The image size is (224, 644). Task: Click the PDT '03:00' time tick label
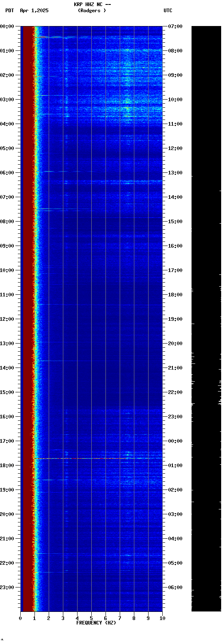click(x=7, y=100)
